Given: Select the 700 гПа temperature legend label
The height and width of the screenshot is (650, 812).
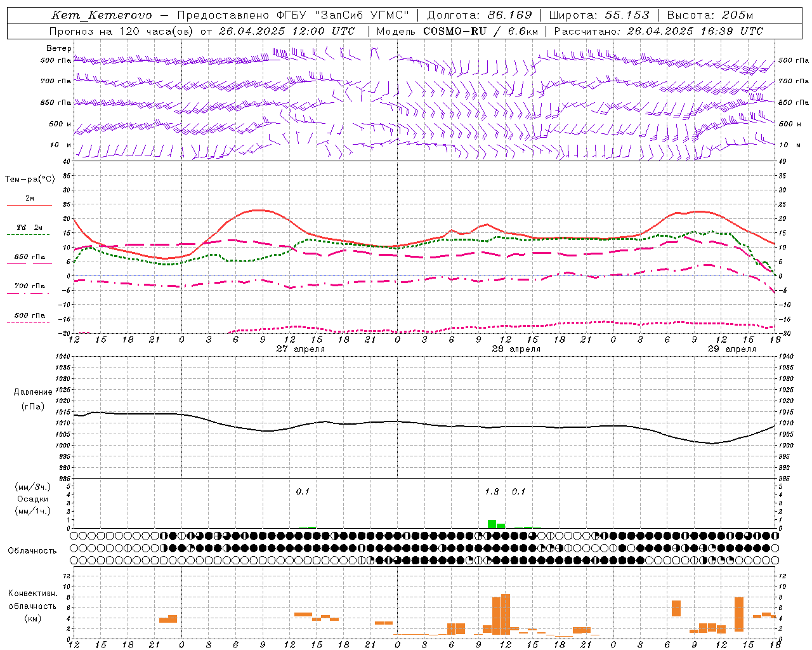Looking at the screenshot, I should pyautogui.click(x=30, y=286).
